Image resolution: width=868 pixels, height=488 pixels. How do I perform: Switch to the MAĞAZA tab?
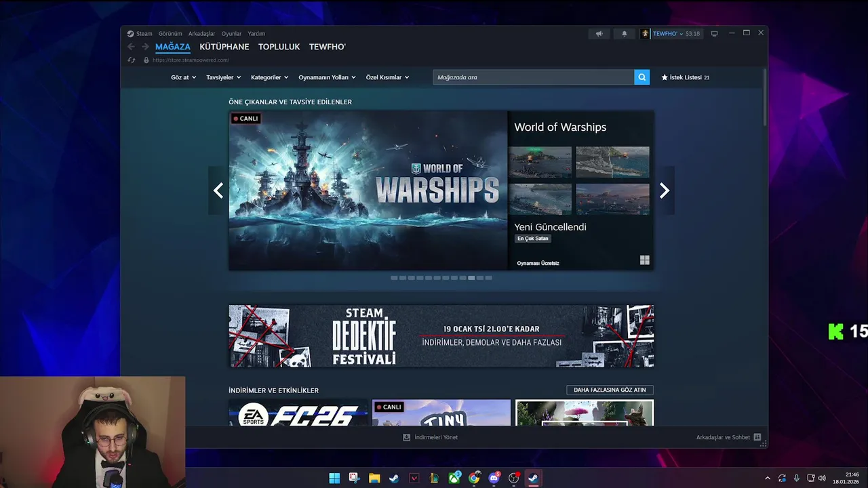coord(173,47)
